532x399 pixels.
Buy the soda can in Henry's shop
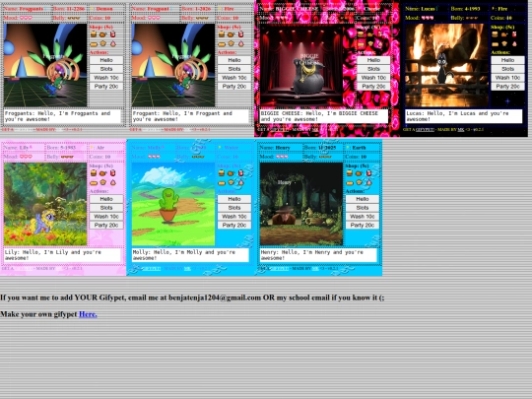pos(368,173)
